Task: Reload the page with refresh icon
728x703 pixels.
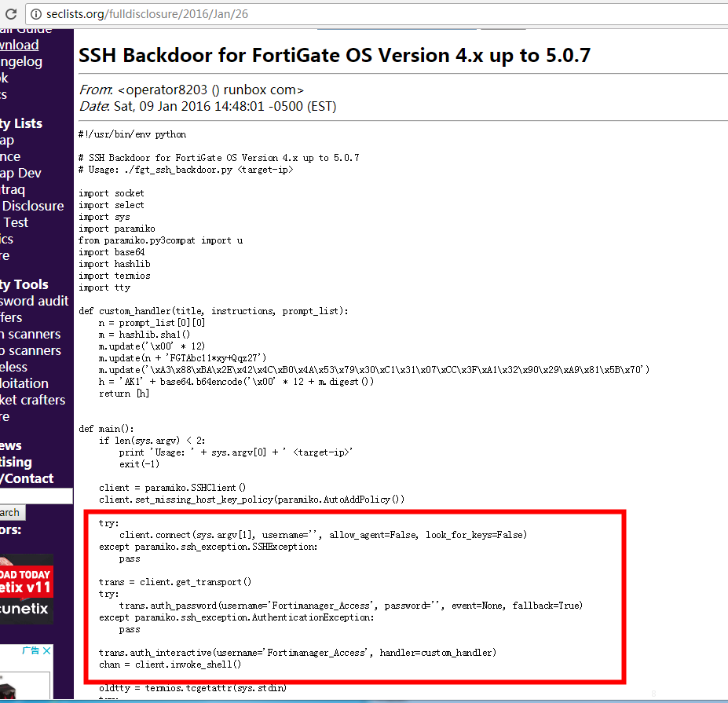Action: point(11,14)
